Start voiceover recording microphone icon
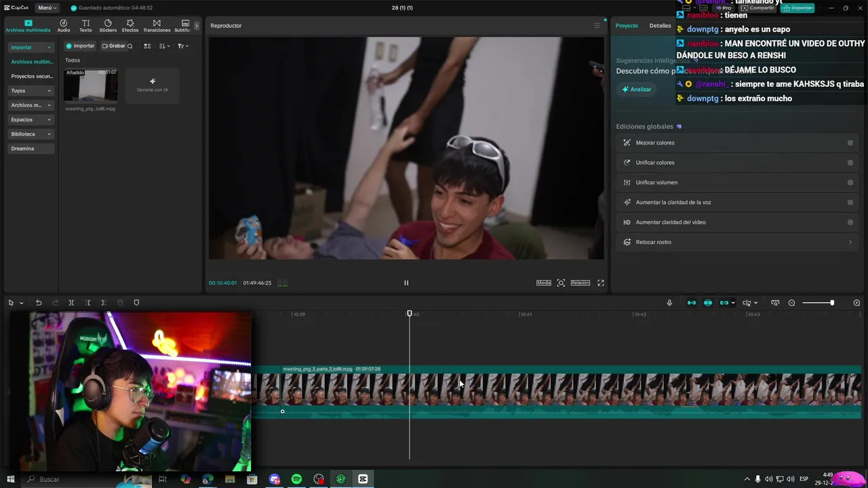The width and height of the screenshot is (868, 488). point(669,303)
